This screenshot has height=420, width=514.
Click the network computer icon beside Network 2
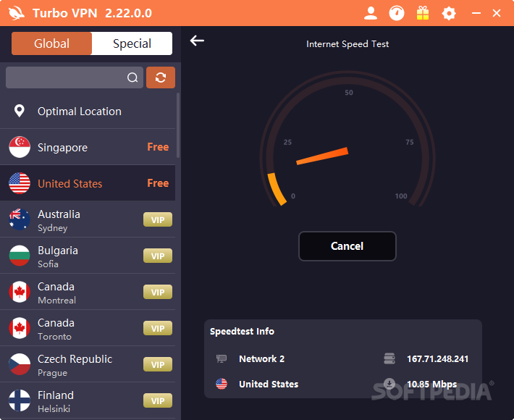click(x=222, y=358)
